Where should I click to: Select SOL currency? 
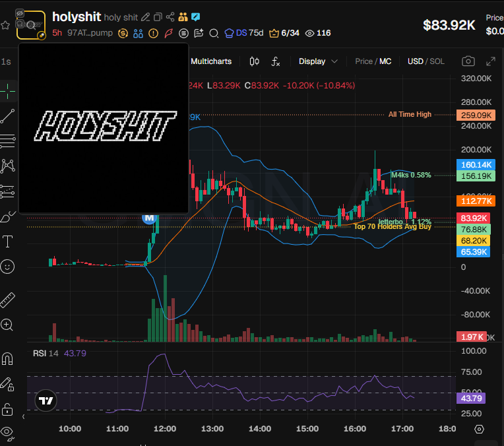click(437, 61)
